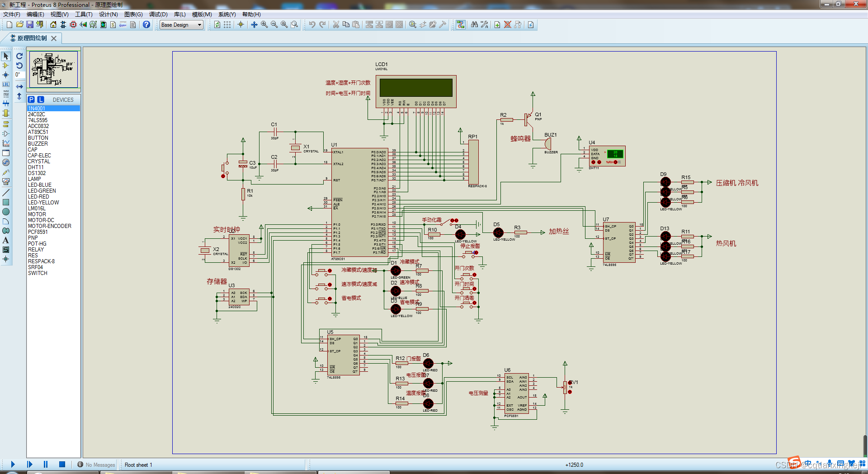Image resolution: width=868 pixels, height=474 pixels.
Task: Click the Y-mirror vertical flip icon
Action: [19, 96]
